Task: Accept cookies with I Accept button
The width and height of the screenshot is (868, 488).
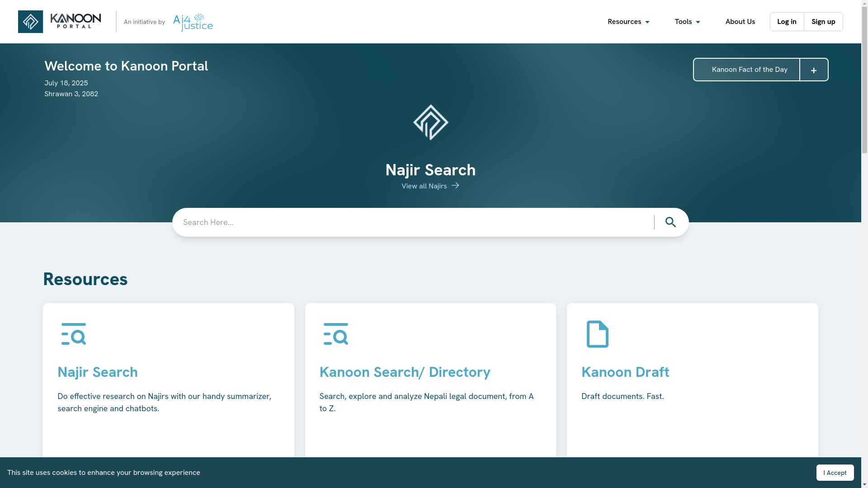Action: tap(835, 473)
